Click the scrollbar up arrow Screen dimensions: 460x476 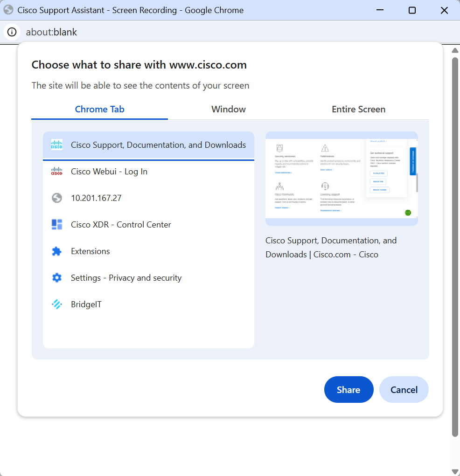(x=455, y=50)
